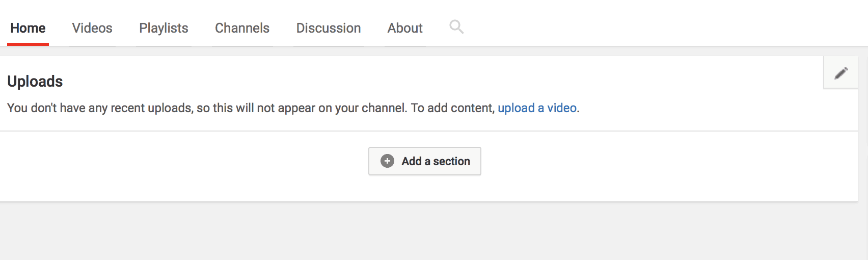868x260 pixels.
Task: Click the 'You don't have any recent uploads' message
Action: click(293, 108)
